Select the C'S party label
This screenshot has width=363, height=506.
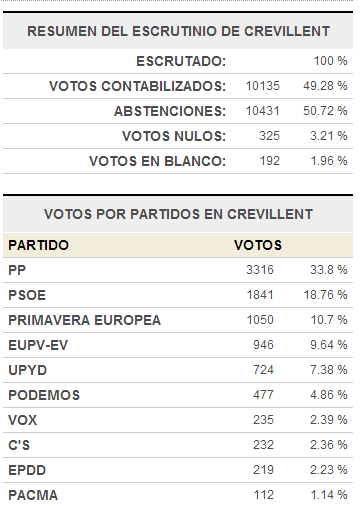click(19, 445)
